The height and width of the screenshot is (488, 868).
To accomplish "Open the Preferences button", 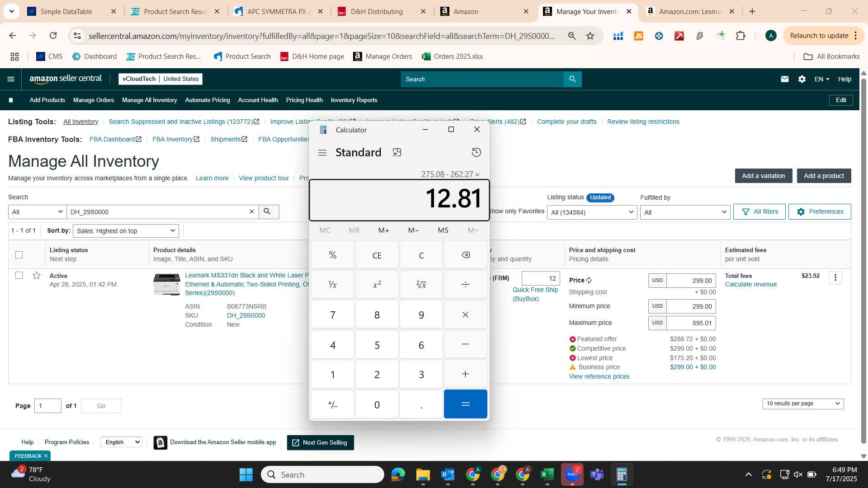I will pyautogui.click(x=820, y=211).
